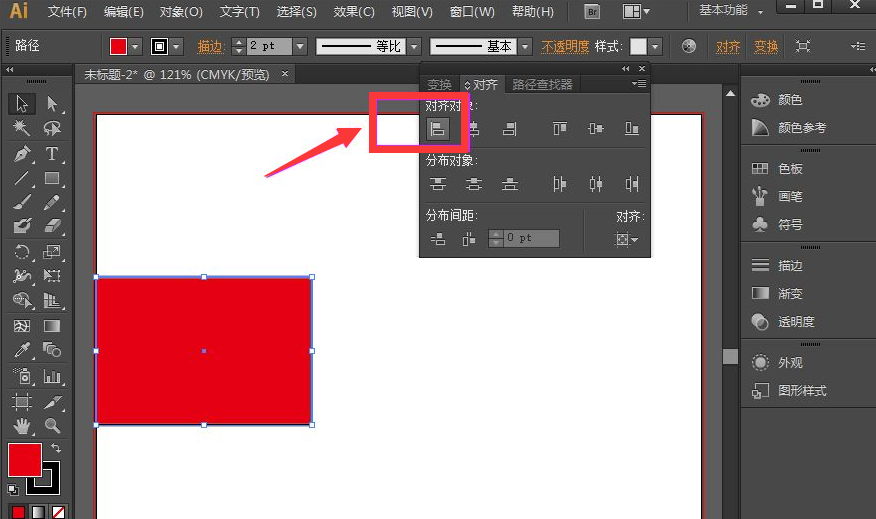The height and width of the screenshot is (519, 876).
Task: Open the 文件(F) menu
Action: 67,12
